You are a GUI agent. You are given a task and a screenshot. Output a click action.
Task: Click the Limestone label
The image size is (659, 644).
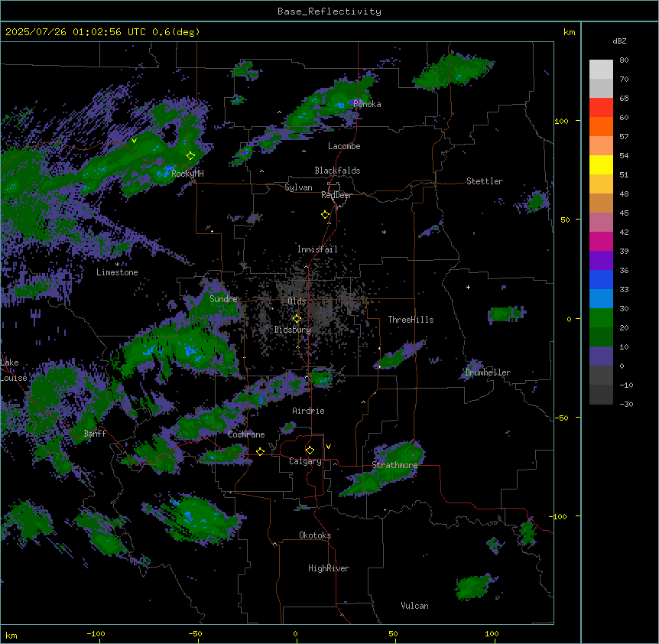[117, 272]
